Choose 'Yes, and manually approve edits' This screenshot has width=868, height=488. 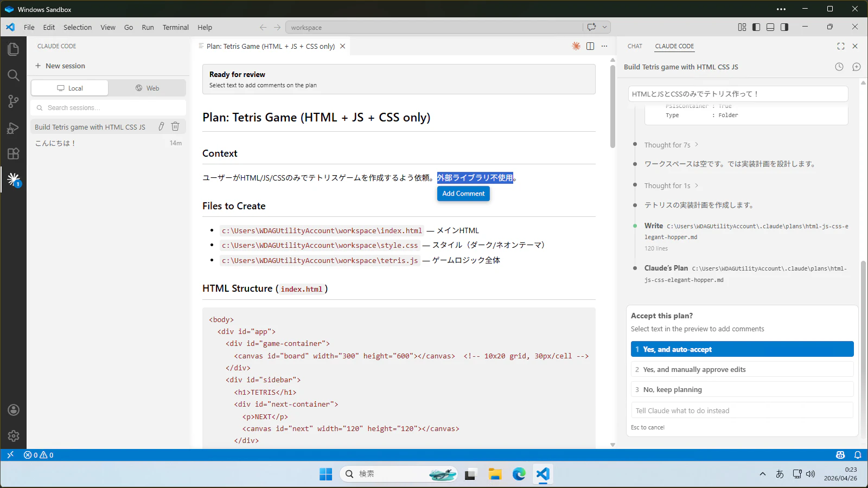742,369
